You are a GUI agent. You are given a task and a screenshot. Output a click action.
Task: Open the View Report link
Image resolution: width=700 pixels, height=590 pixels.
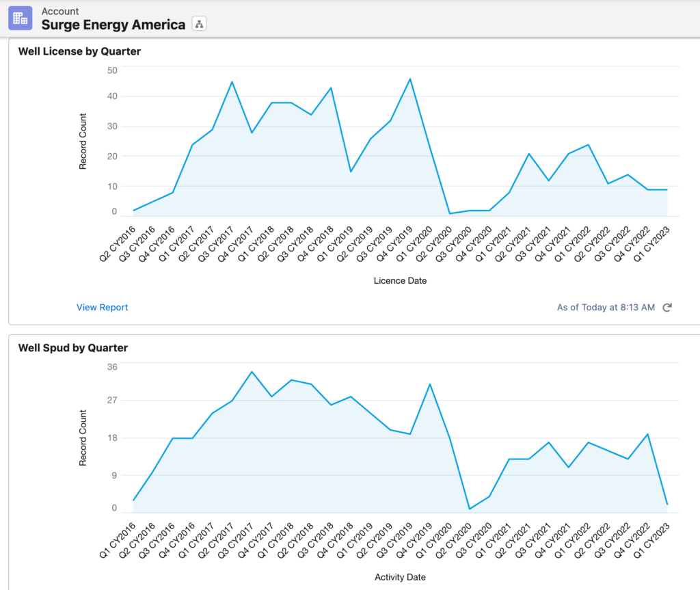(x=102, y=308)
